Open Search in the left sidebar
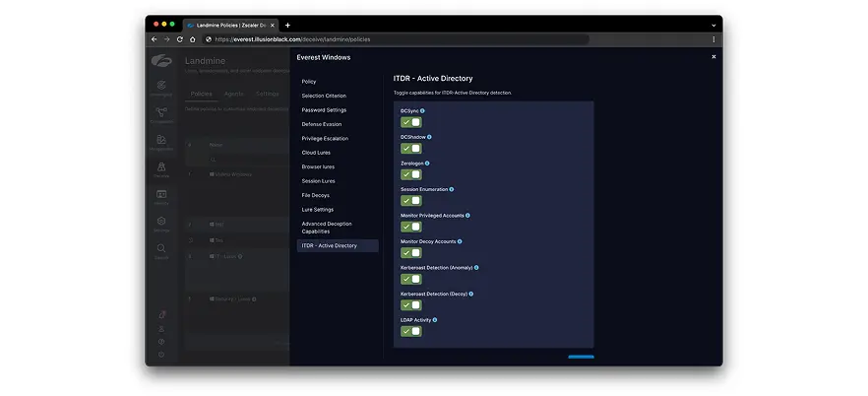This screenshot has width=868, height=396. (161, 251)
